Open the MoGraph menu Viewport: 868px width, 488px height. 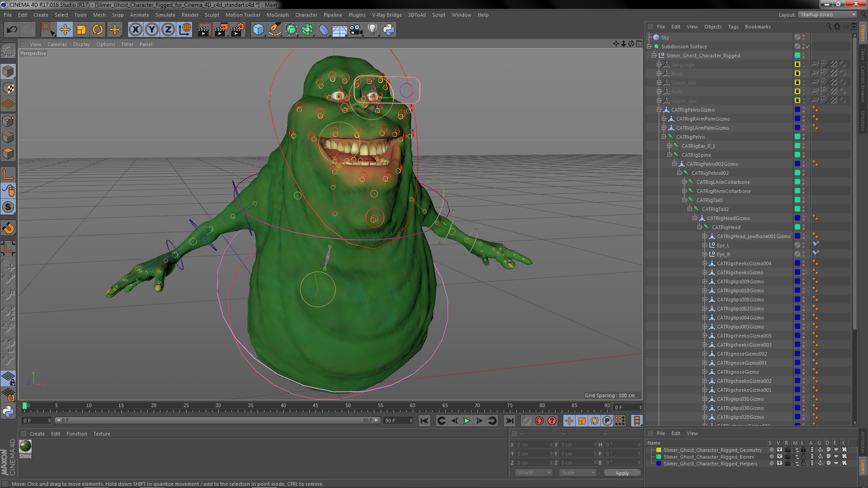click(278, 15)
